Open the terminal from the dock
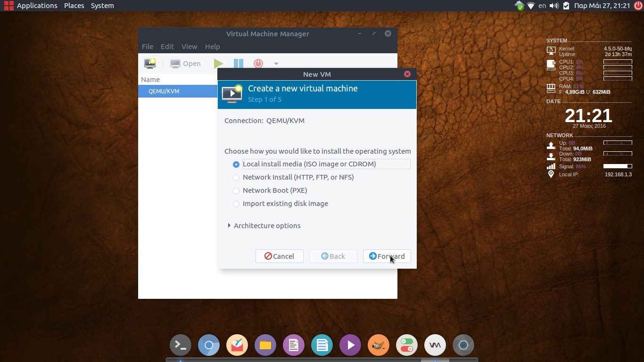644x362 pixels. (x=181, y=346)
